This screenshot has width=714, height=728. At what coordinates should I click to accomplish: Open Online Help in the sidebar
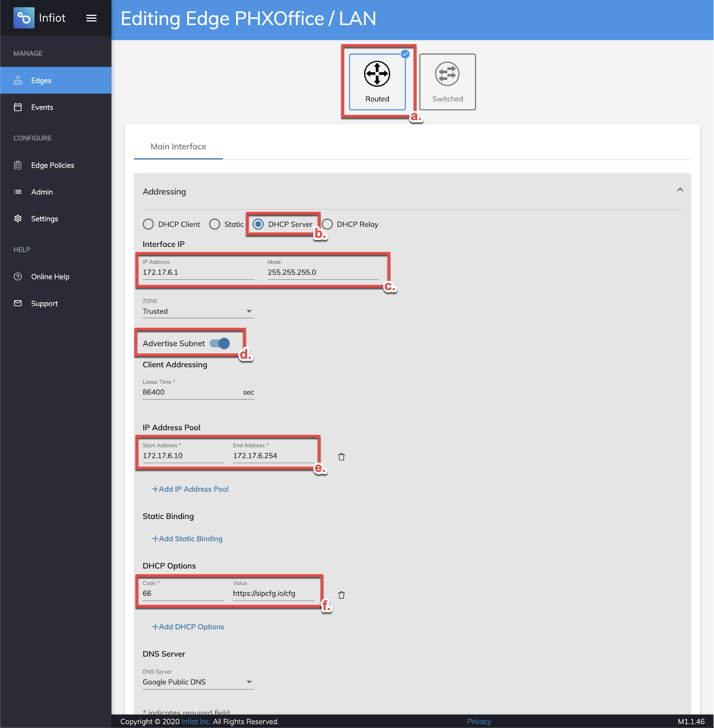pos(56,277)
